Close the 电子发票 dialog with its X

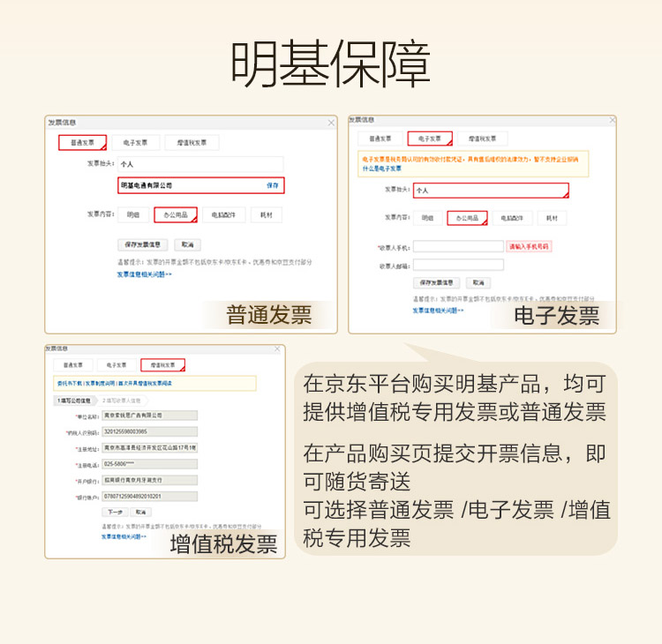click(613, 120)
